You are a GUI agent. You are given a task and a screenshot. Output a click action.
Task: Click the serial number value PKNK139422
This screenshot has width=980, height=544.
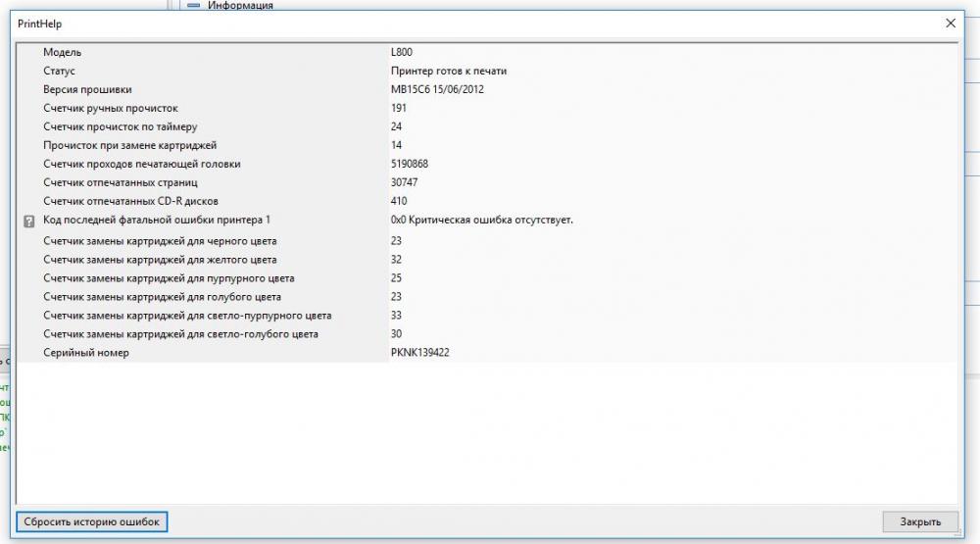(420, 353)
